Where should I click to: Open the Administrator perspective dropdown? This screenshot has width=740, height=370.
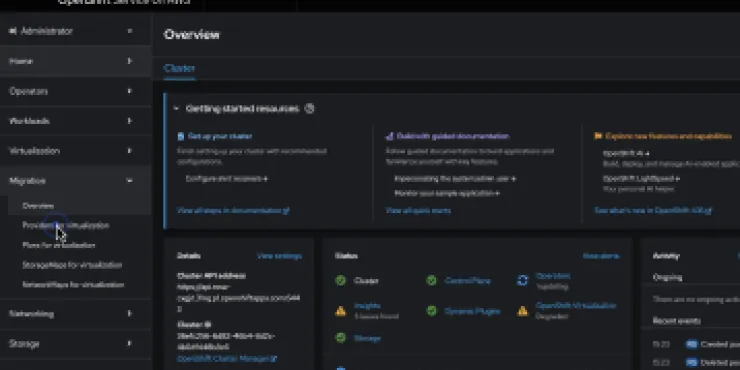click(71, 31)
